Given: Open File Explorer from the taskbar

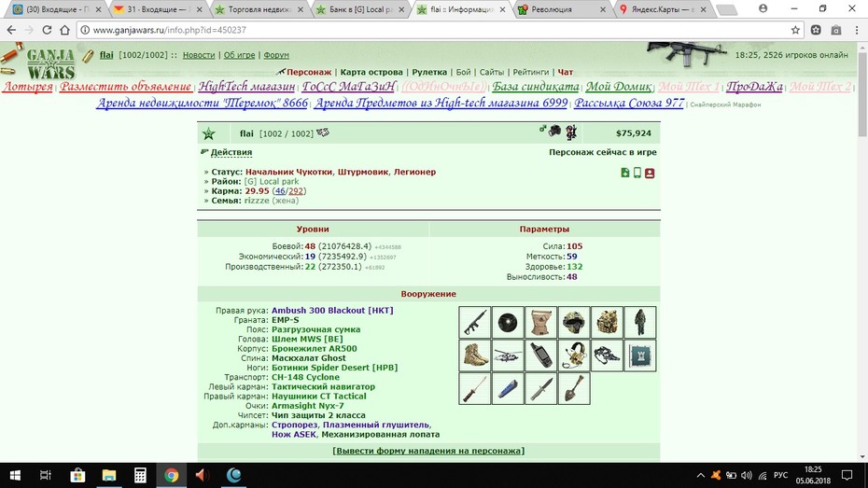Looking at the screenshot, I should click(109, 475).
